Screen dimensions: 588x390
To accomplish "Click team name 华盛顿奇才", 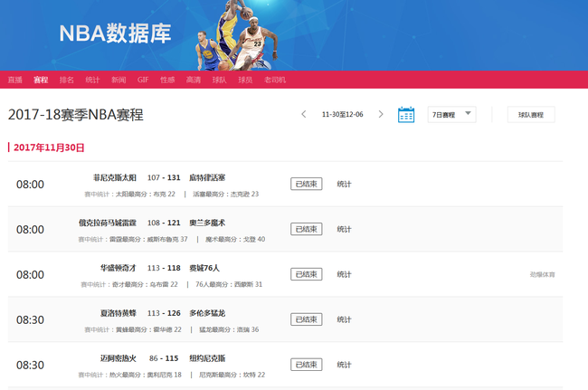I will tap(119, 268).
